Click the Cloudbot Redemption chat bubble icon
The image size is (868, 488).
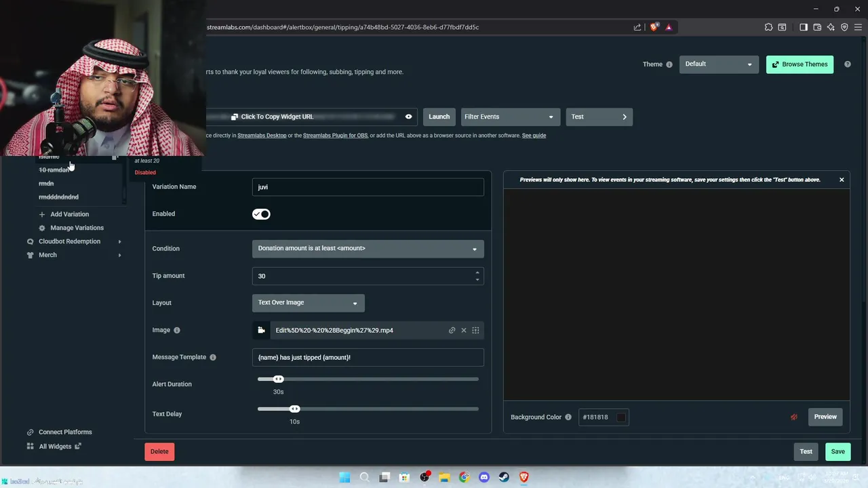[30, 241]
